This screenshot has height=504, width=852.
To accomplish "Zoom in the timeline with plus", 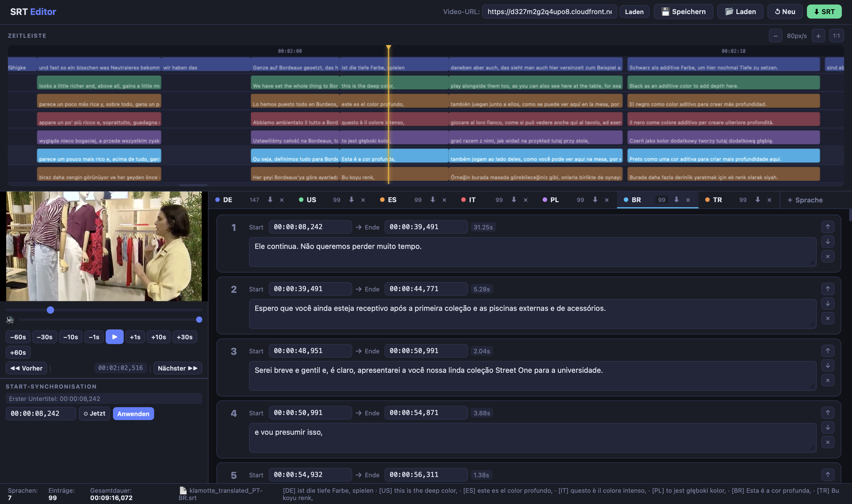I will [x=818, y=36].
